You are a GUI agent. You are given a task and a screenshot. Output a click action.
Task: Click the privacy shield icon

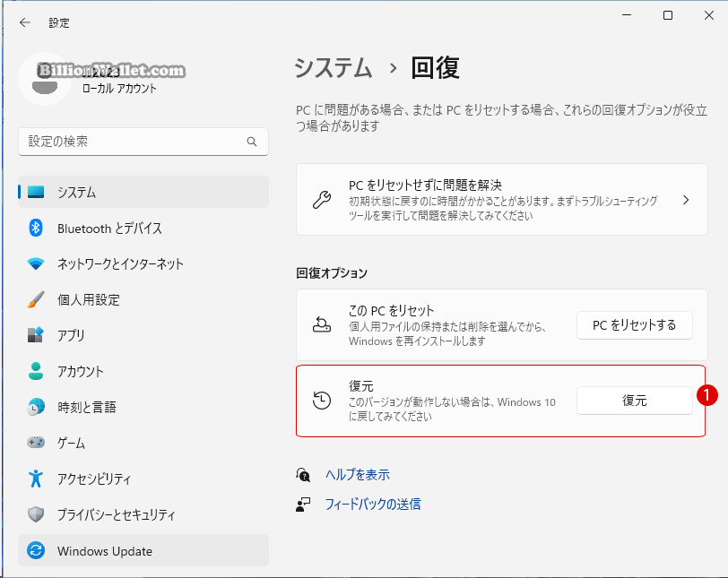[36, 514]
